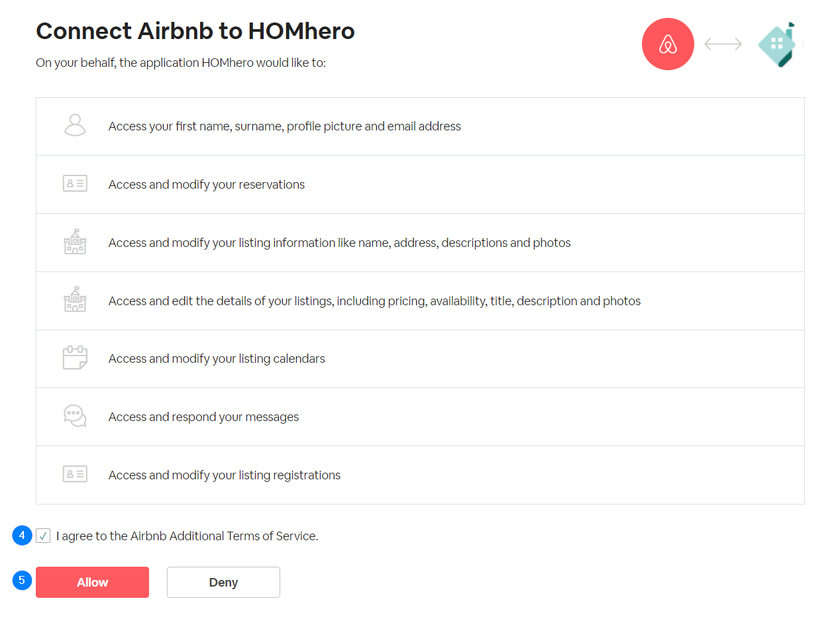Click 'I agree to the Airbnb Additional Terms' text
The width and height of the screenshot is (840, 623).
[x=187, y=536]
